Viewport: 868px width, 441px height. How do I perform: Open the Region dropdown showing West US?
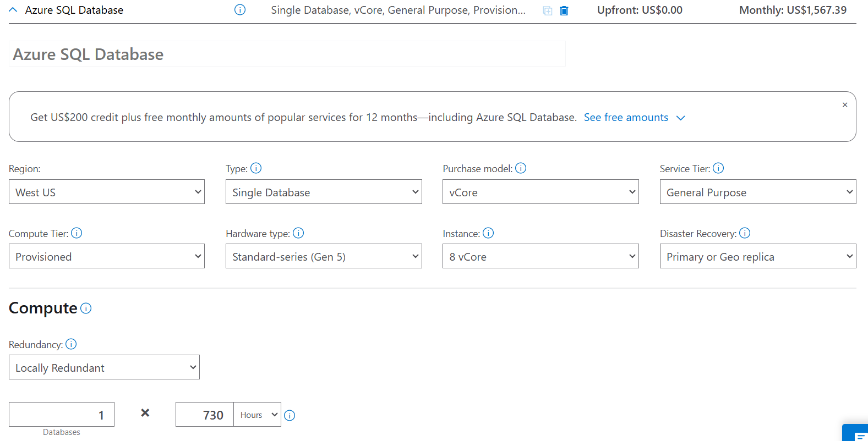107,192
